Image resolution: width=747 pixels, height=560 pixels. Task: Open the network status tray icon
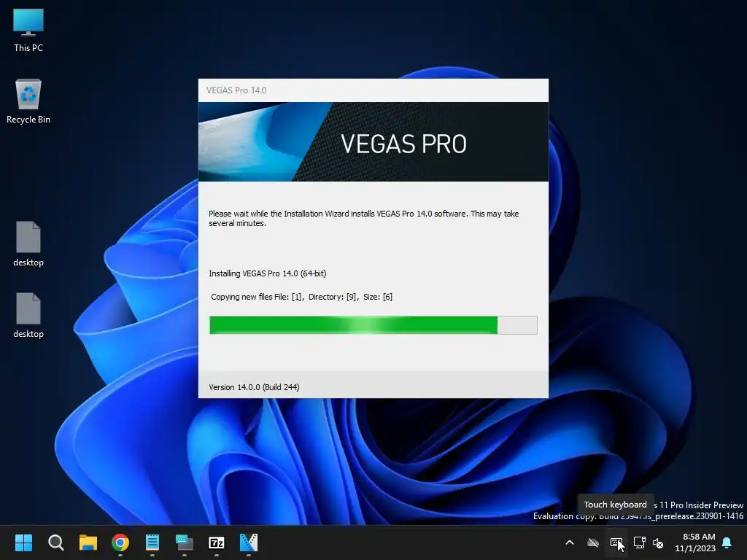(639, 542)
